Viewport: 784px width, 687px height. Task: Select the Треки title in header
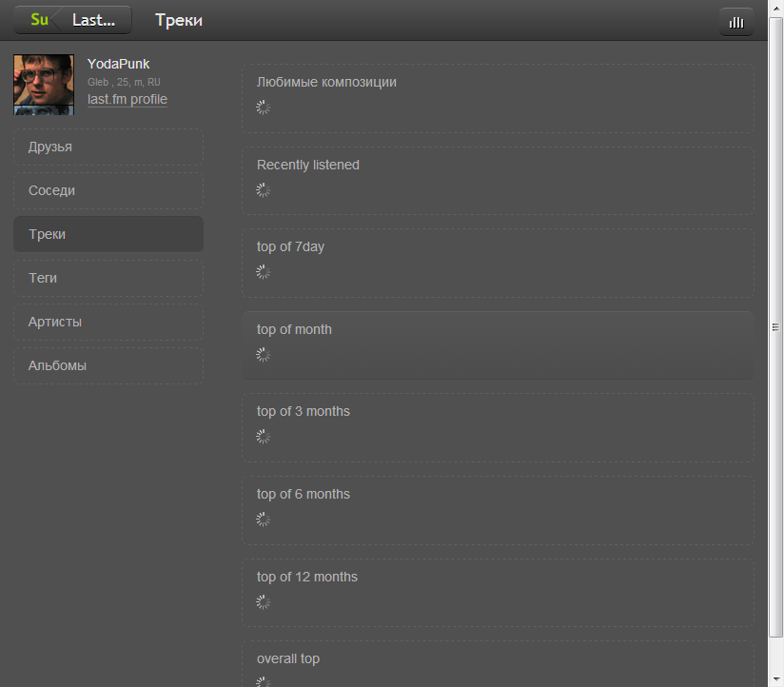[x=179, y=20]
